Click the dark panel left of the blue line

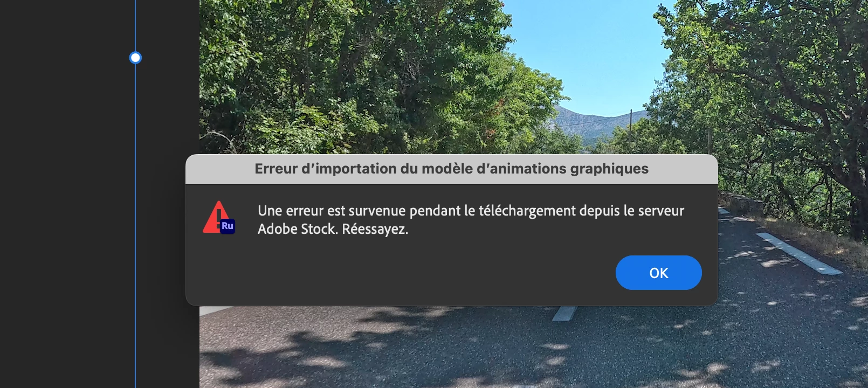coord(65,194)
